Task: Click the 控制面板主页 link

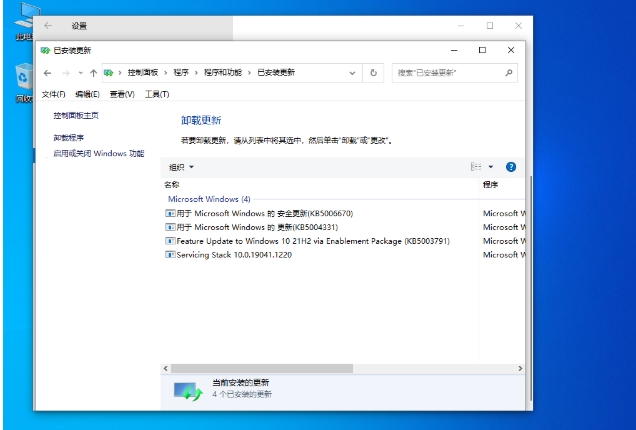Action: click(x=76, y=116)
